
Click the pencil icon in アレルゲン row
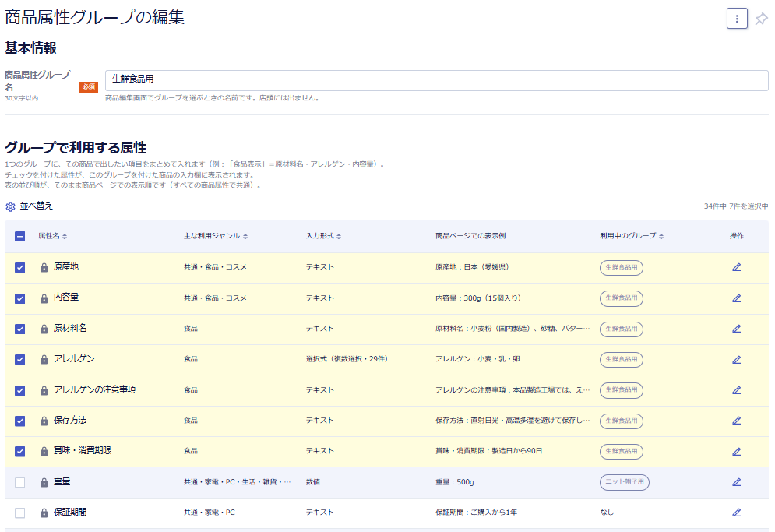tap(737, 359)
